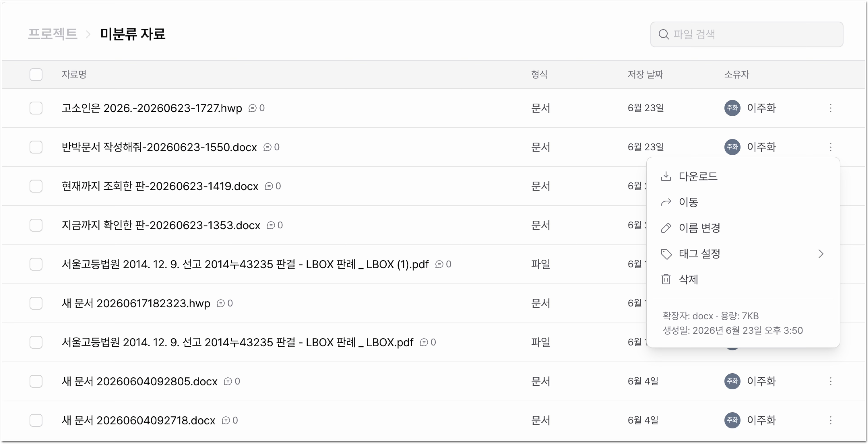Go to 프로젝트 breadcrumb link
The image size is (868, 444).
53,34
